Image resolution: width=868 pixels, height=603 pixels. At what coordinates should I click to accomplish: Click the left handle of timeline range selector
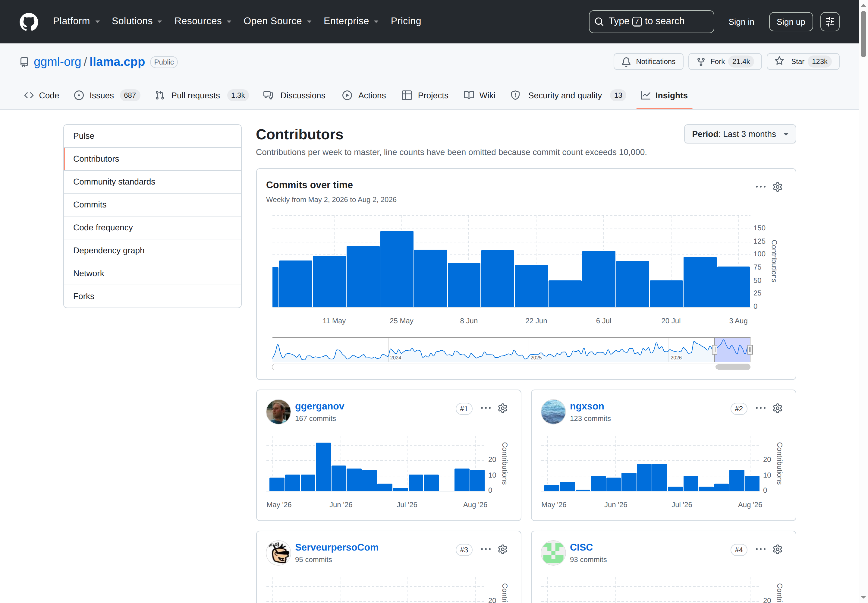pyautogui.click(x=714, y=350)
